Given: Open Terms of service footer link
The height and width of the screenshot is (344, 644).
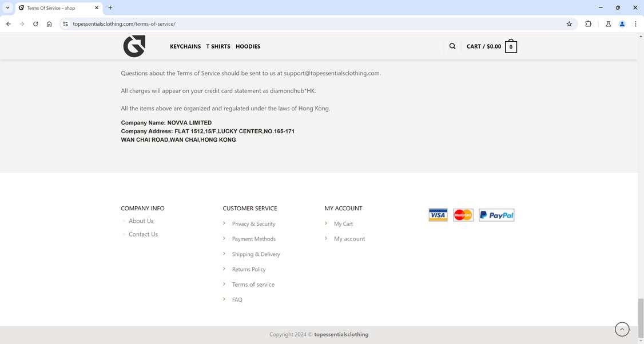Looking at the screenshot, I should point(253,285).
